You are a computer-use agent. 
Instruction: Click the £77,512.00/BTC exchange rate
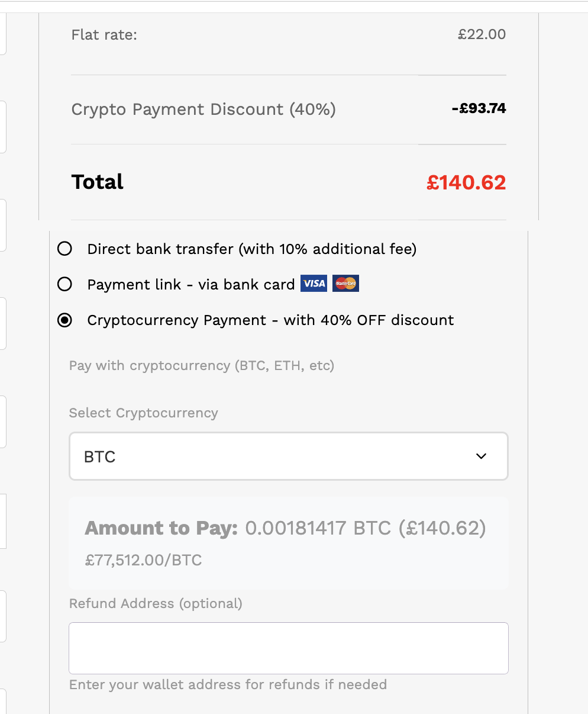coord(143,560)
